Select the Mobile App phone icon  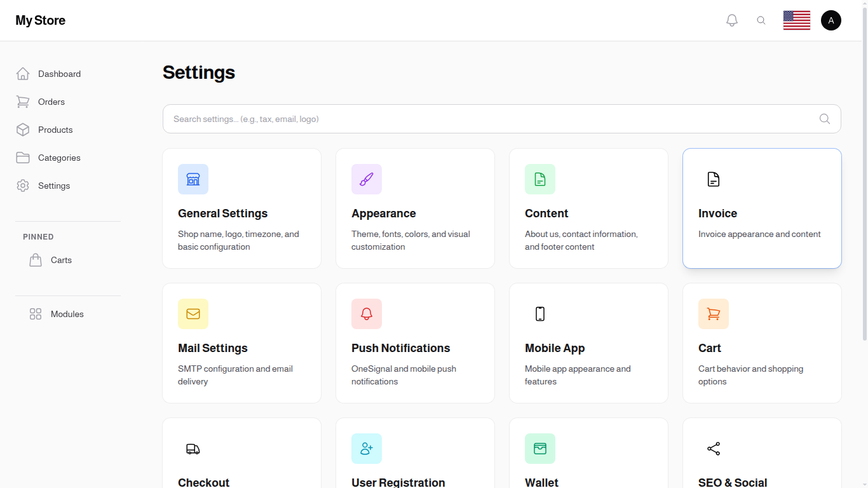tap(540, 313)
